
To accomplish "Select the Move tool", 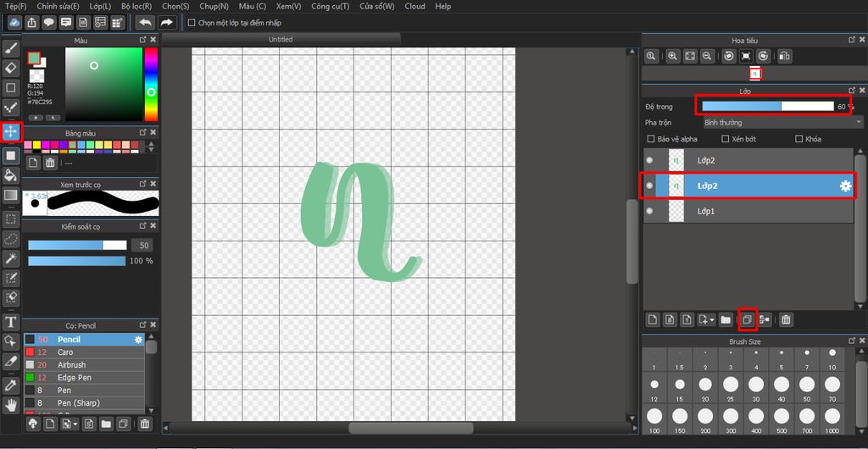I will tap(10, 131).
